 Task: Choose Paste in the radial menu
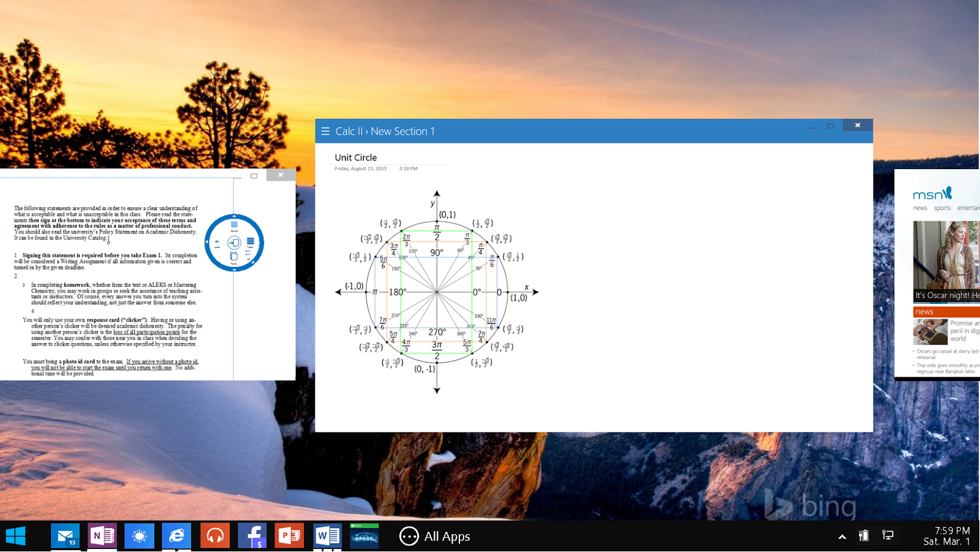pyautogui.click(x=234, y=259)
